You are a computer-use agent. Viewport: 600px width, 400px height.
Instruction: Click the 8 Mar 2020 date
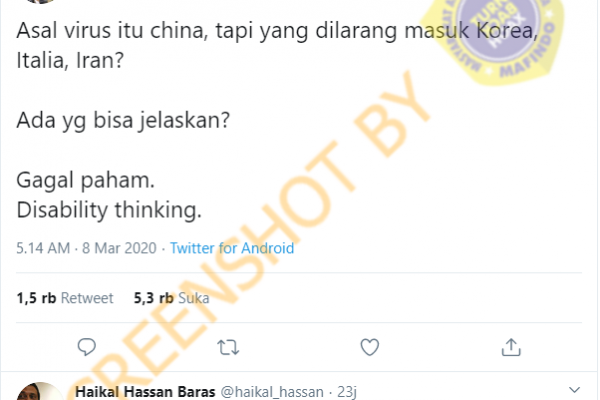pyautogui.click(x=119, y=248)
